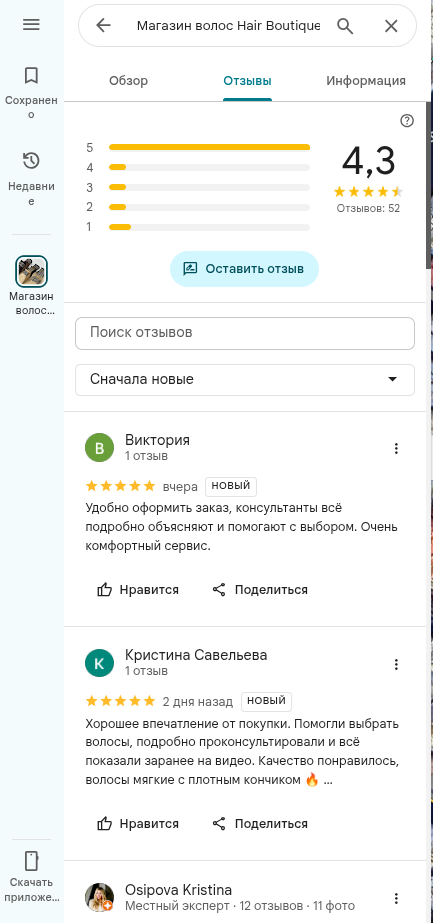Click the five-star rating on Виктория's review
Image resolution: width=433 pixels, height=923 pixels.
[x=121, y=486]
